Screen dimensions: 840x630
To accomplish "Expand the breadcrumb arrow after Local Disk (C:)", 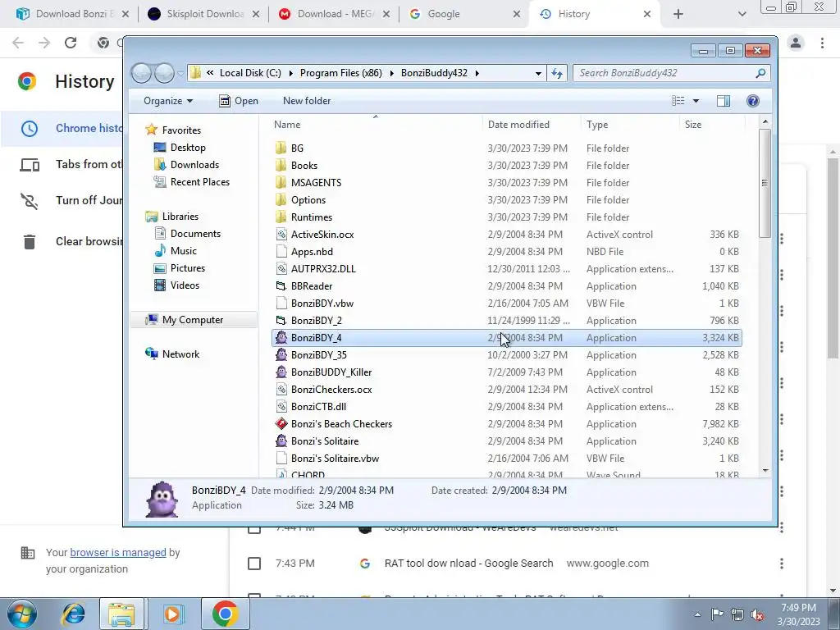I will click(x=291, y=73).
